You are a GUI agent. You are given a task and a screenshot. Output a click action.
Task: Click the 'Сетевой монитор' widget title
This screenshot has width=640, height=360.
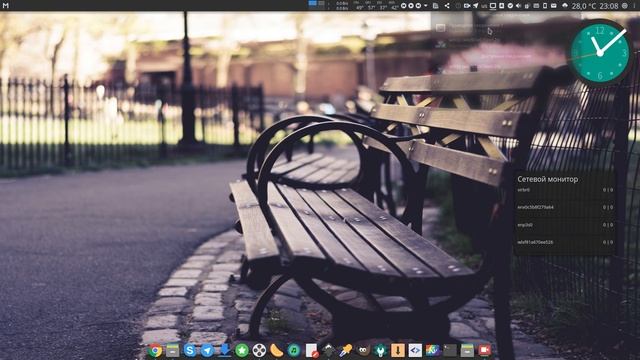pos(547,179)
